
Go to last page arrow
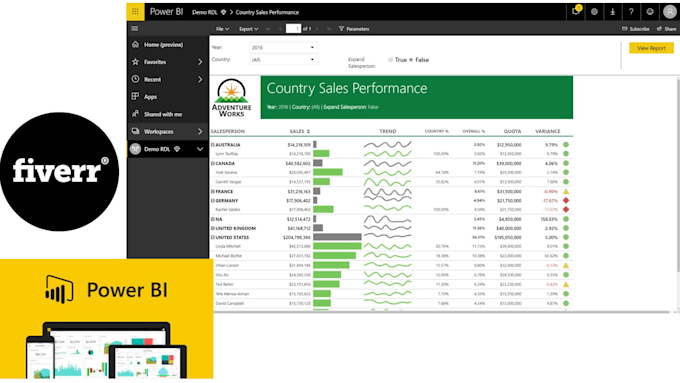tap(329, 29)
